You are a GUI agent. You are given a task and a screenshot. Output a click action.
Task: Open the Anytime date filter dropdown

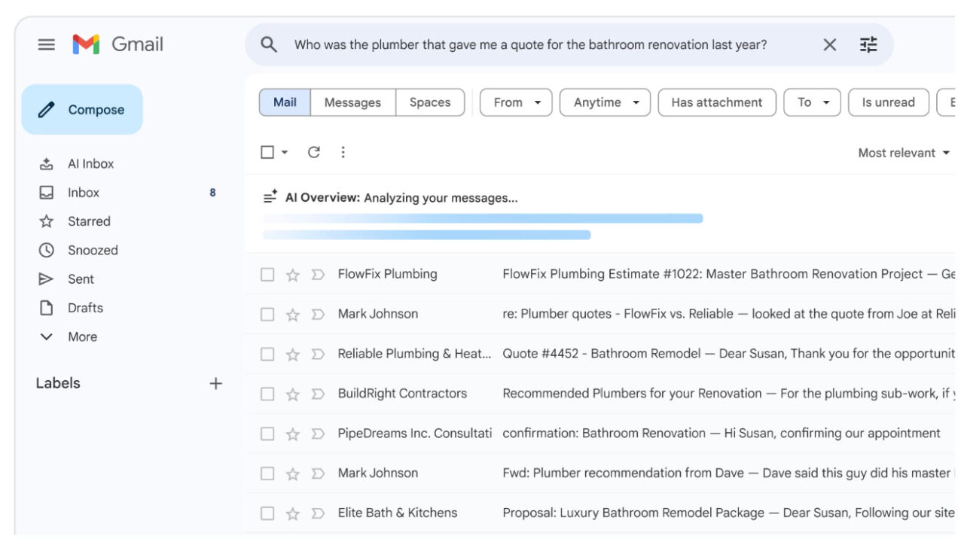click(x=603, y=102)
